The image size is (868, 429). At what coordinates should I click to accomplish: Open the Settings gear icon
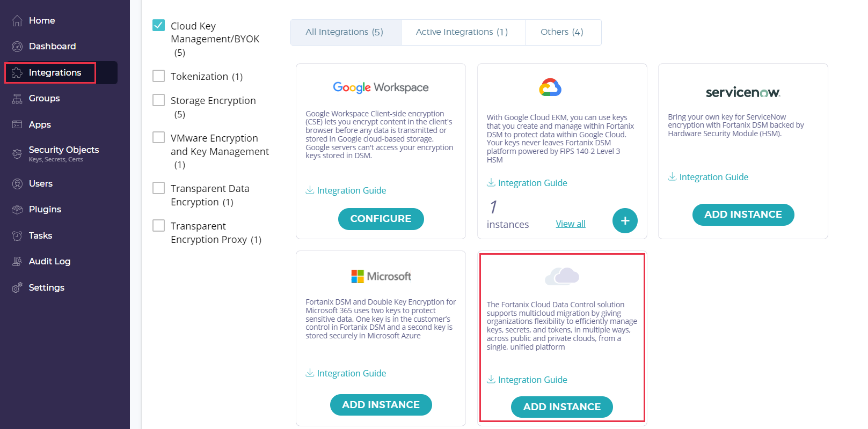17,288
